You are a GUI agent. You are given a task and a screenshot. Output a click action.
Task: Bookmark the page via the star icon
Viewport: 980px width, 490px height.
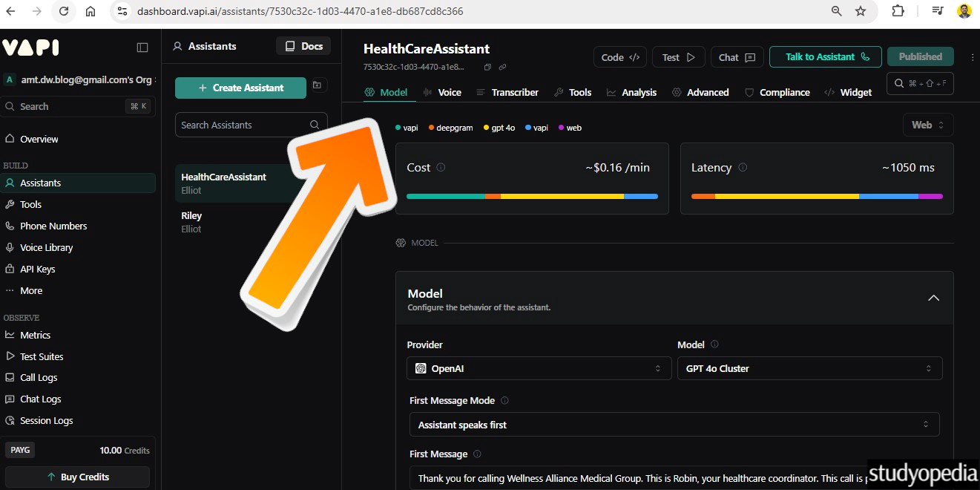tap(861, 11)
